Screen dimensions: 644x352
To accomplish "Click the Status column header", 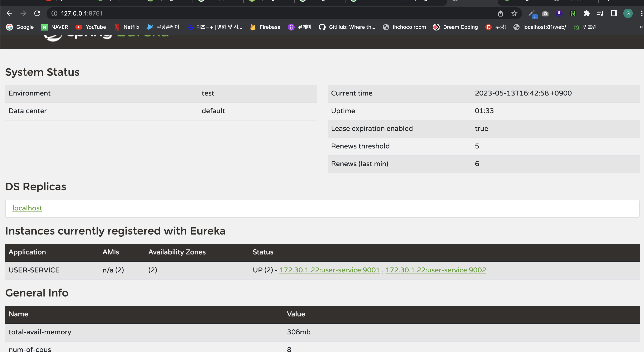I will point(263,252).
